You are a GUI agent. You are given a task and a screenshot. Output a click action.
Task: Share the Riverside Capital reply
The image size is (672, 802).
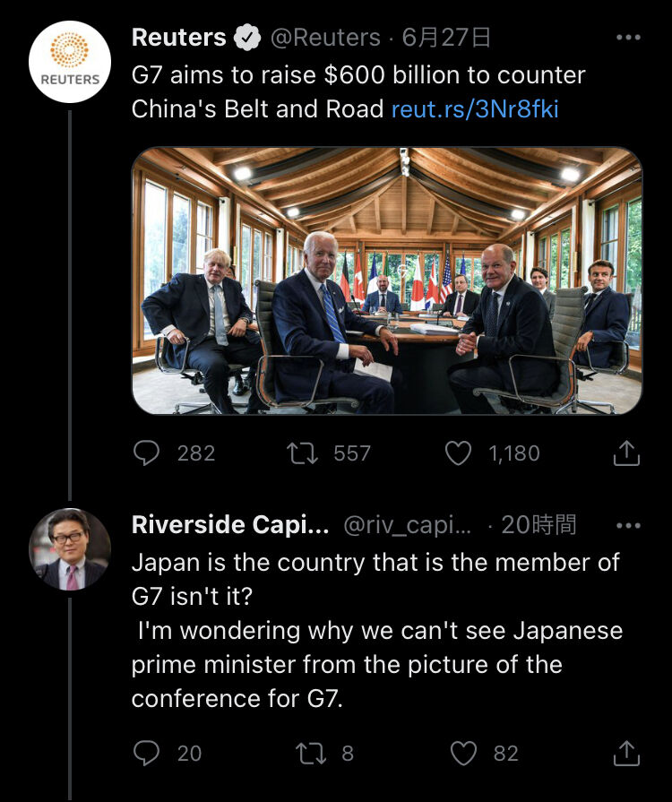pyautogui.click(x=626, y=753)
